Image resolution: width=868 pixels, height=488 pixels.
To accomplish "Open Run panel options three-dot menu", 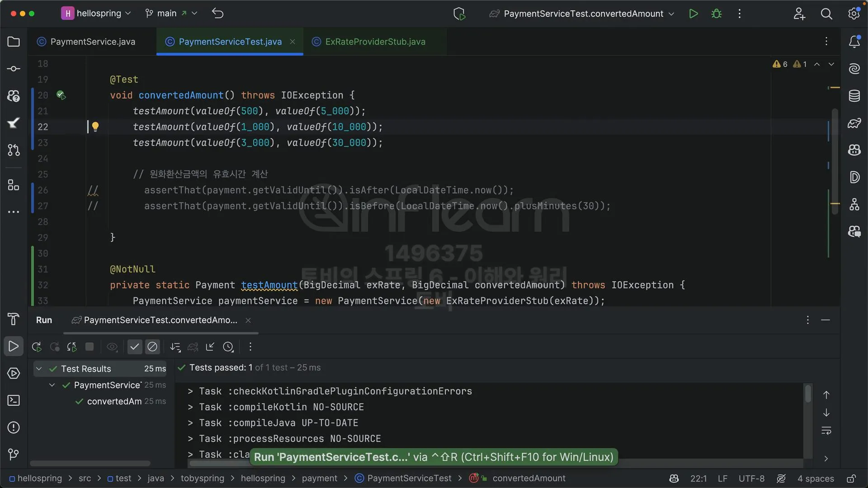I will click(807, 320).
